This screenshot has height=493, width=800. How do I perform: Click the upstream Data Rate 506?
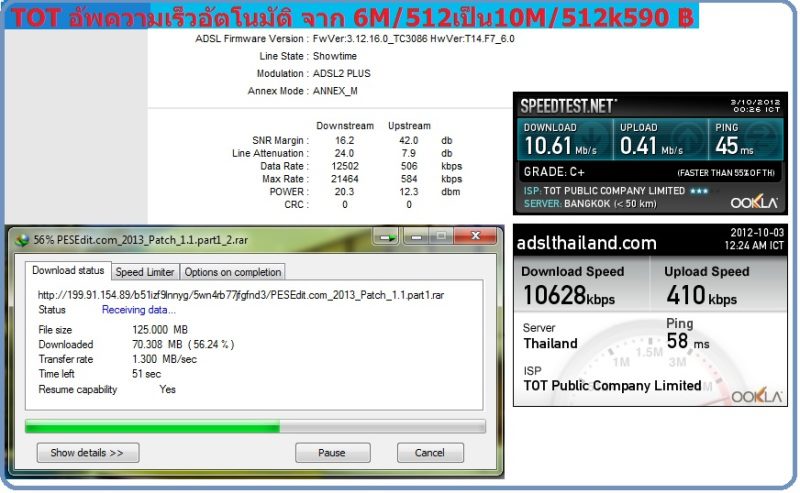pyautogui.click(x=409, y=166)
